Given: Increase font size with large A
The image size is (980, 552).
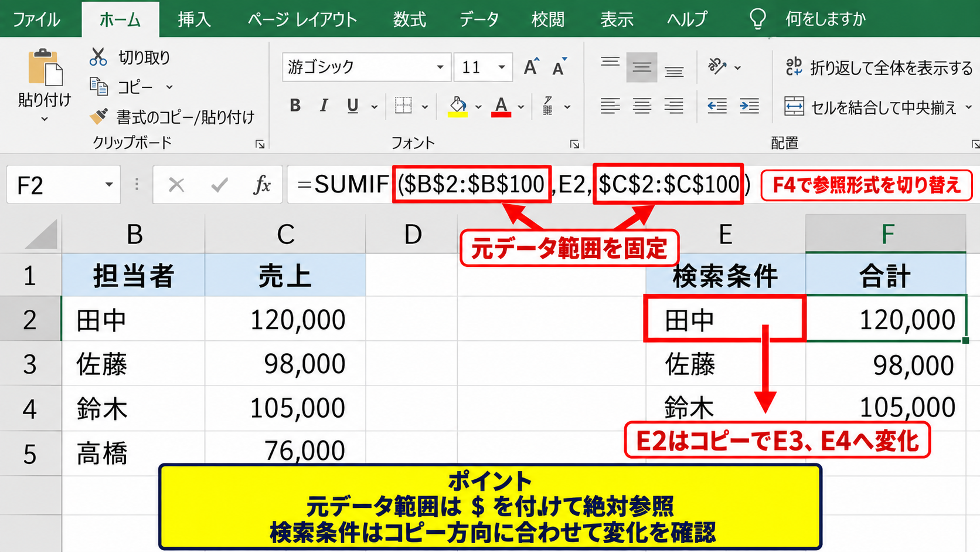Looking at the screenshot, I should click(531, 67).
